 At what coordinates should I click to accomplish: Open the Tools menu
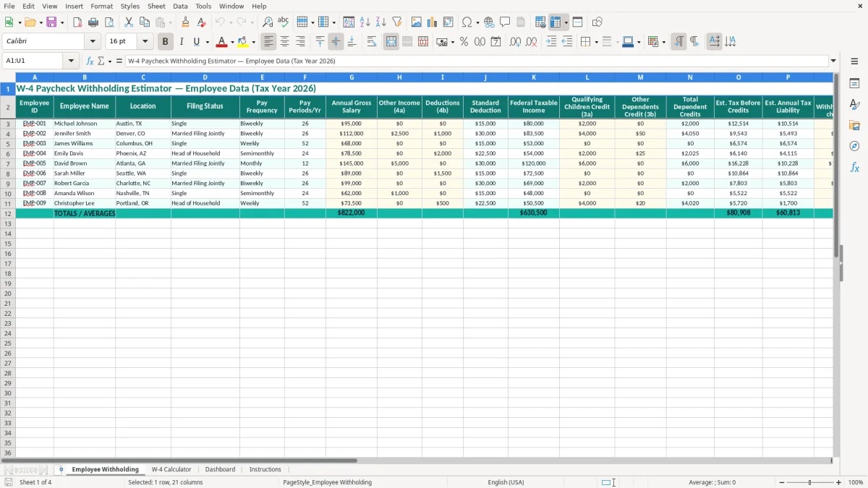point(203,6)
